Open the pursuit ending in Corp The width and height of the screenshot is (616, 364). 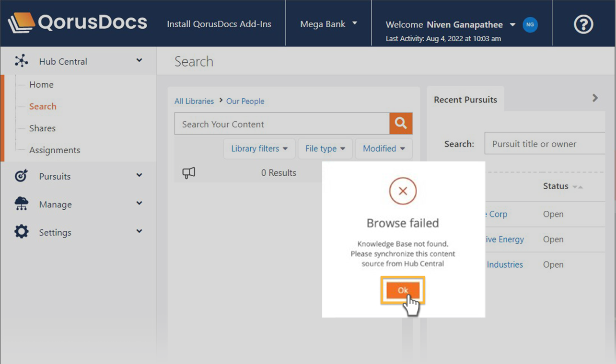(496, 214)
